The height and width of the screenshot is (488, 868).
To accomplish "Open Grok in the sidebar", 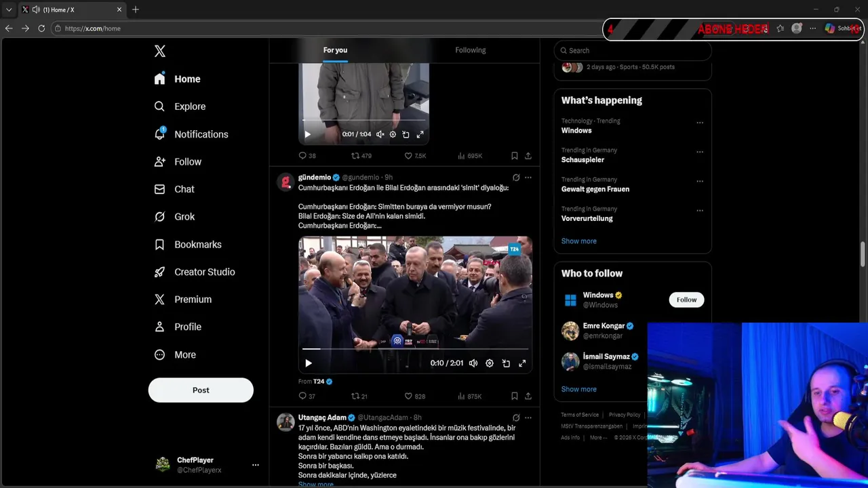I will (x=174, y=217).
